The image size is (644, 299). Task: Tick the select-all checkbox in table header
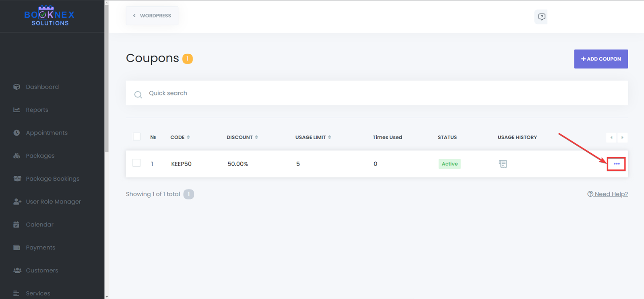click(137, 137)
